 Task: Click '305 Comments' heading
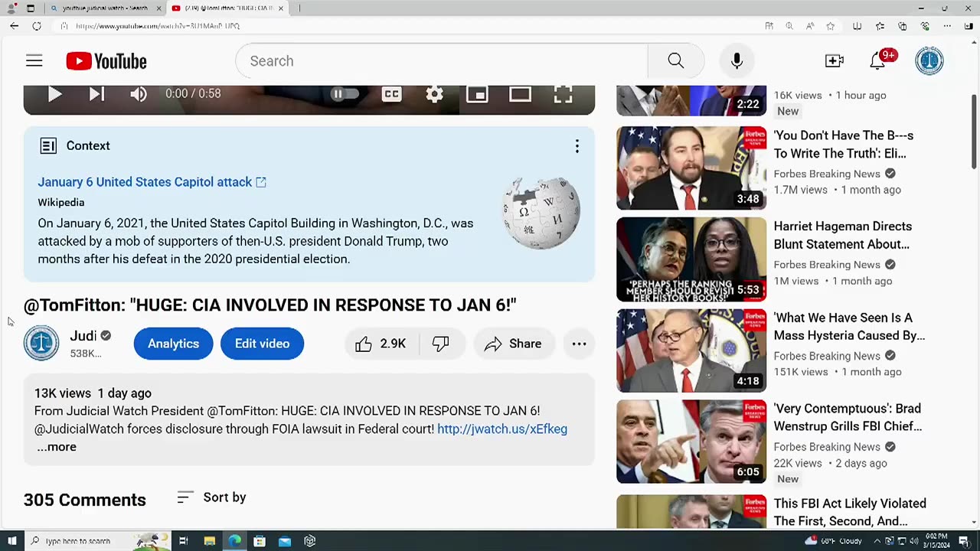(x=85, y=500)
